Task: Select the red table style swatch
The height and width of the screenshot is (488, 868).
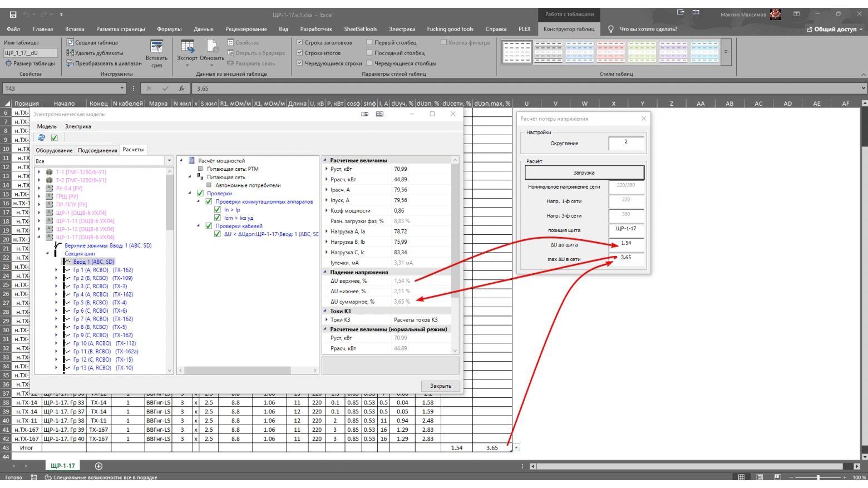Action: click(x=611, y=52)
